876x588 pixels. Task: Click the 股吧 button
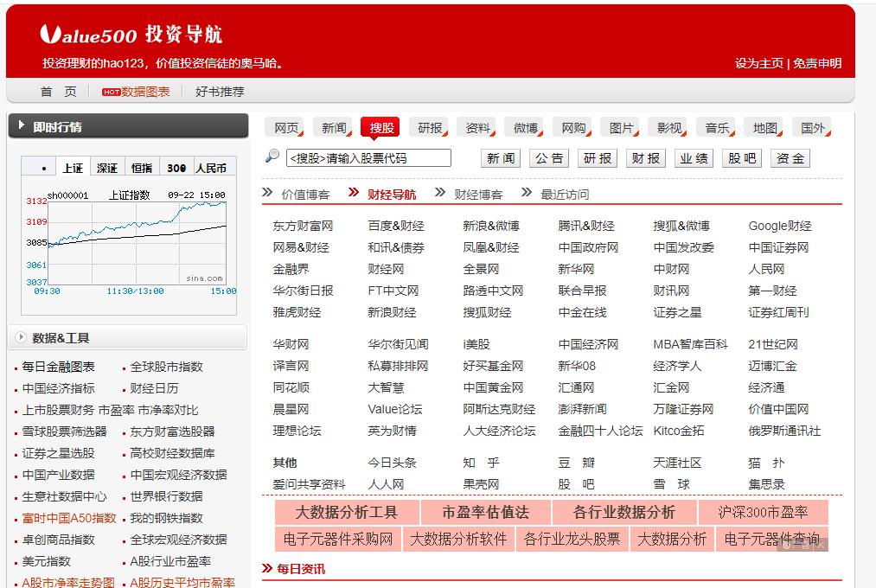point(742,158)
